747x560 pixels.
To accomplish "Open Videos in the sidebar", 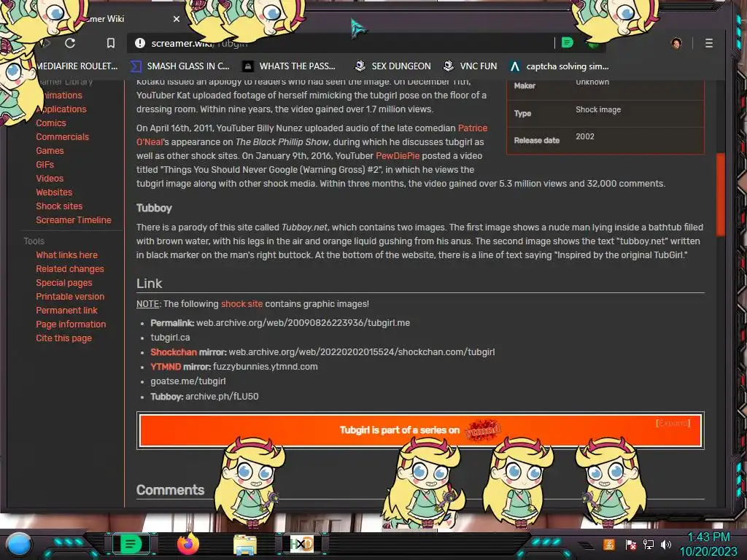I will click(x=50, y=178).
